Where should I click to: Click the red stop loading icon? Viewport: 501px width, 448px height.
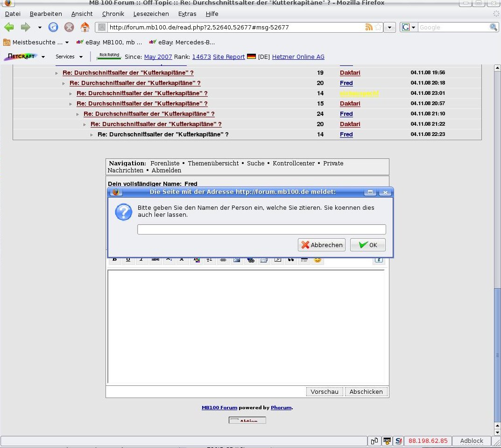click(x=69, y=27)
